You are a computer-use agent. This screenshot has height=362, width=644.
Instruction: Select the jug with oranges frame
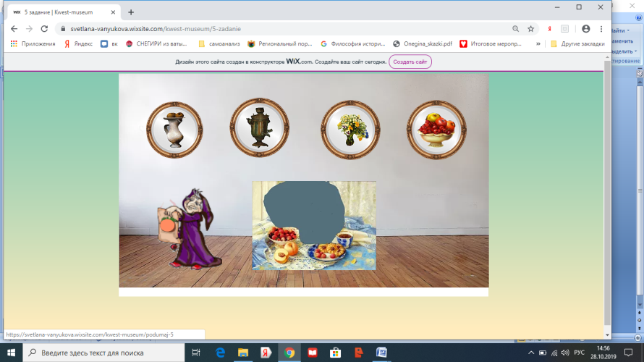[x=174, y=130]
